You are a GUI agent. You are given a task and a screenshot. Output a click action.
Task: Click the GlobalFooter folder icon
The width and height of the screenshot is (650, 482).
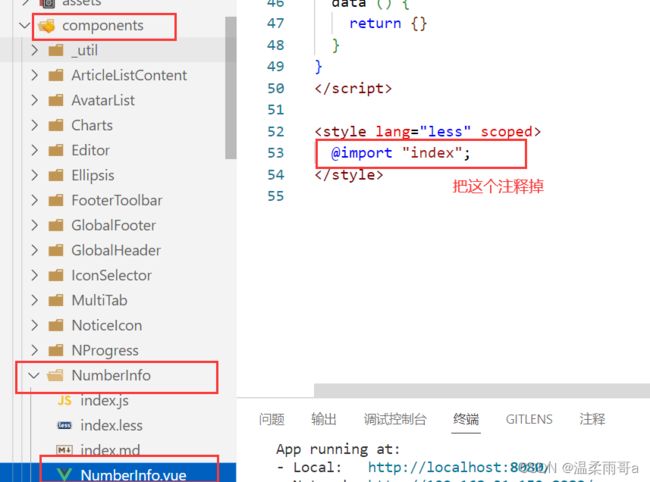pos(56,225)
